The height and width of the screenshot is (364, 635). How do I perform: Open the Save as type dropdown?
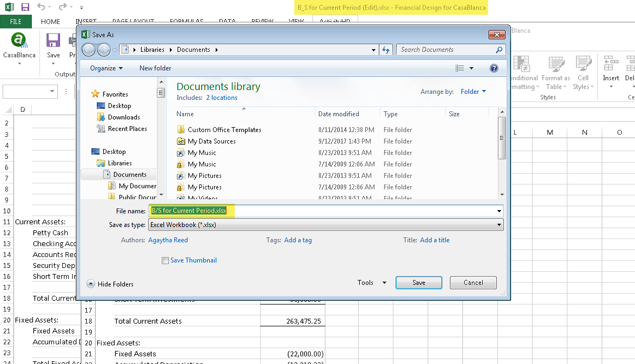(498, 224)
